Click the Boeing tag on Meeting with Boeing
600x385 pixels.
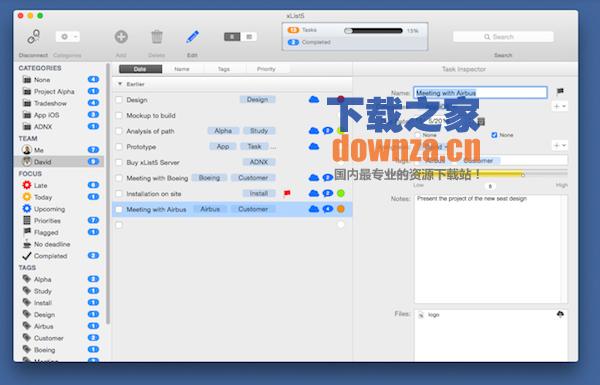(209, 178)
